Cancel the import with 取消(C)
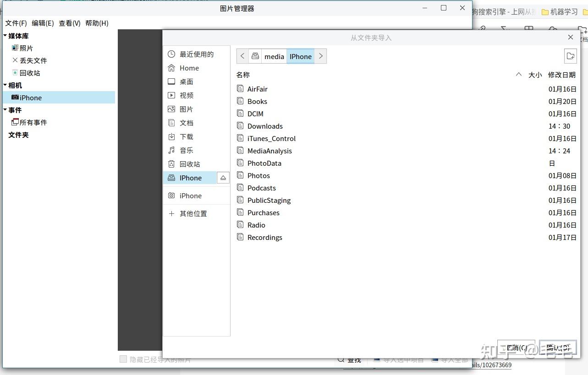588x375 pixels. pos(516,348)
